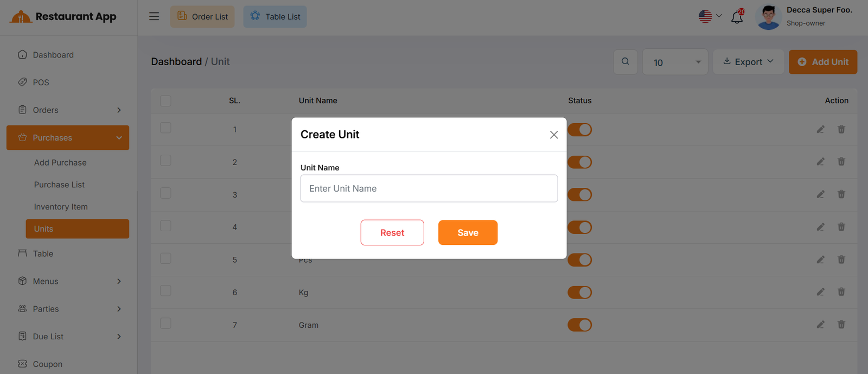Open the Export dropdown
Viewport: 868px width, 374px height.
pyautogui.click(x=748, y=62)
